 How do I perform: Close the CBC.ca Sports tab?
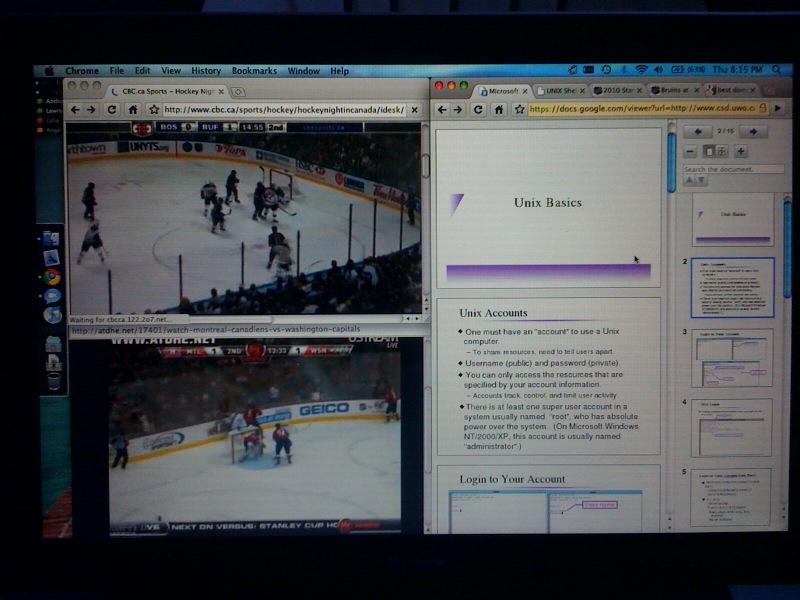tap(221, 92)
